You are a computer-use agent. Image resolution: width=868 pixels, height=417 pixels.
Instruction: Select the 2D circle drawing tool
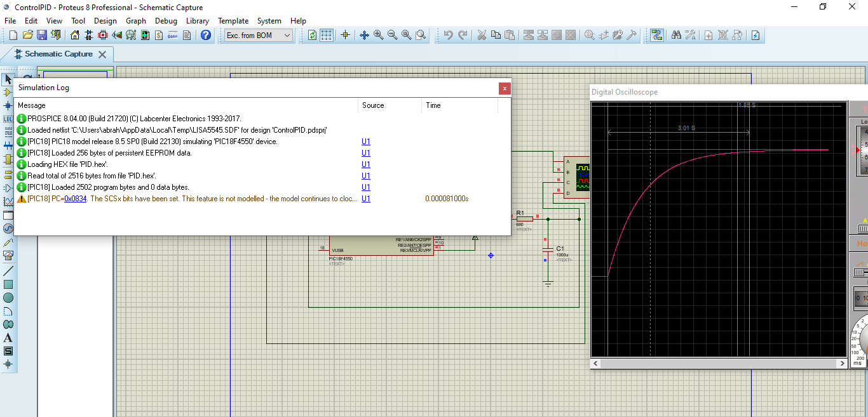pyautogui.click(x=8, y=298)
